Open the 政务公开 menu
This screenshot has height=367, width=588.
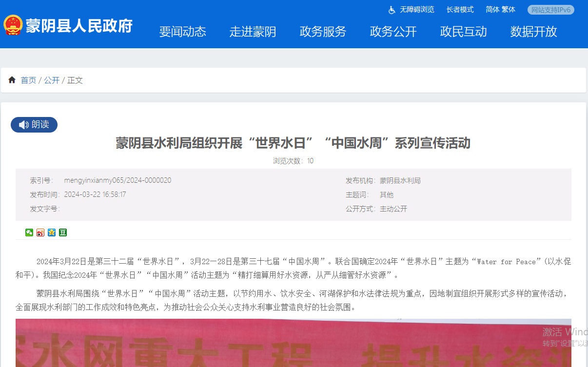click(x=393, y=32)
